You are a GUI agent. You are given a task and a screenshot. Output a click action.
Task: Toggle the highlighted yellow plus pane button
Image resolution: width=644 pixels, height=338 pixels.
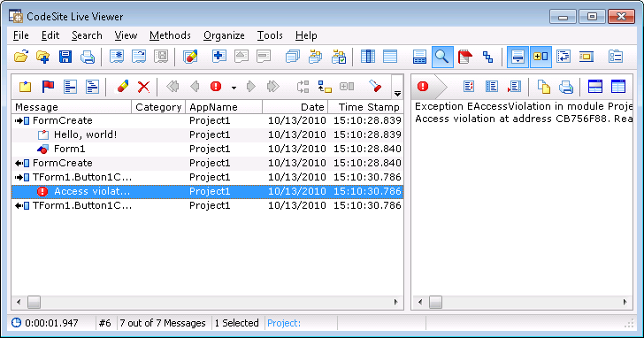click(540, 57)
